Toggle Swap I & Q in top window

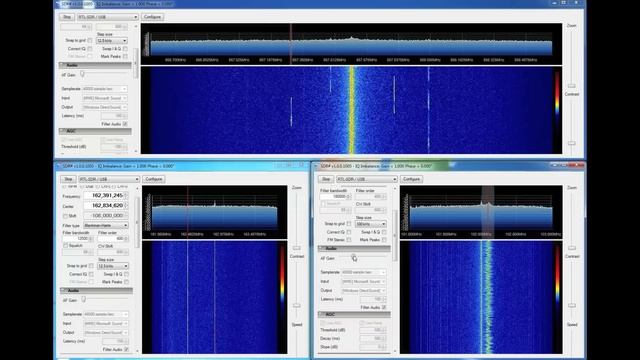click(125, 49)
